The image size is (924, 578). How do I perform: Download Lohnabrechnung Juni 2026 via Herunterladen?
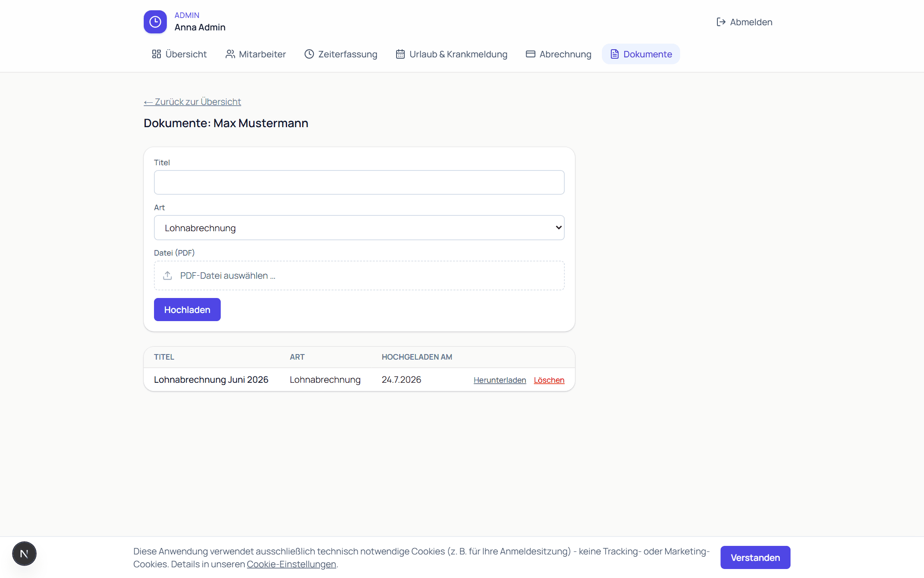500,380
